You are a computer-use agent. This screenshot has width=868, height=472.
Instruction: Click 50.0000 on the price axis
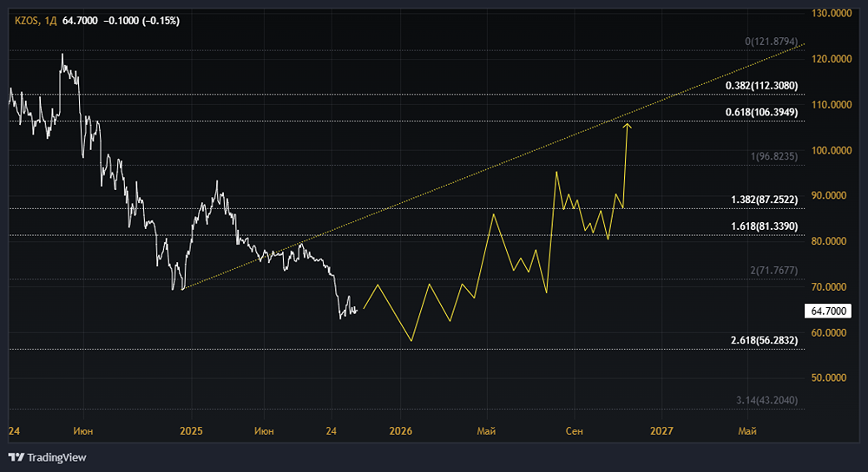click(829, 378)
